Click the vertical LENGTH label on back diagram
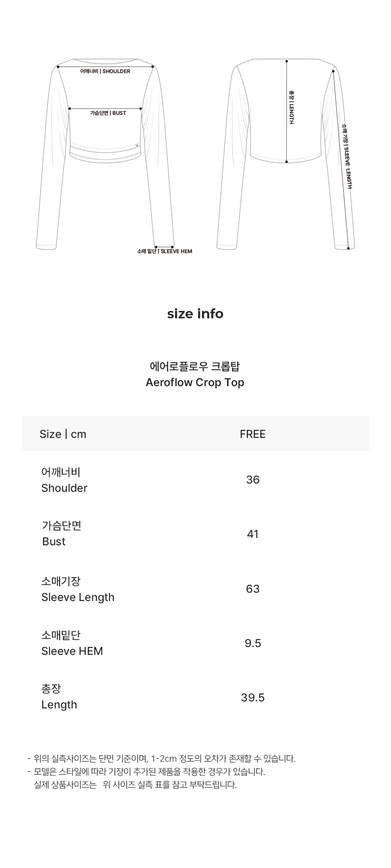Viewport: 391px width, 868px height. click(x=292, y=107)
